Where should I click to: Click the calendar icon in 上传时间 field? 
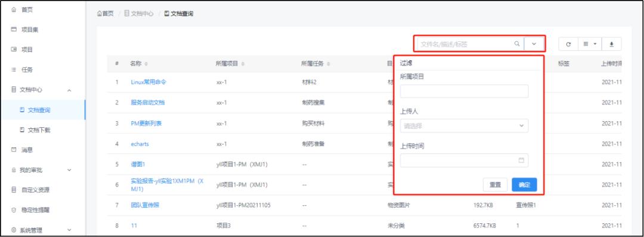tap(521, 160)
